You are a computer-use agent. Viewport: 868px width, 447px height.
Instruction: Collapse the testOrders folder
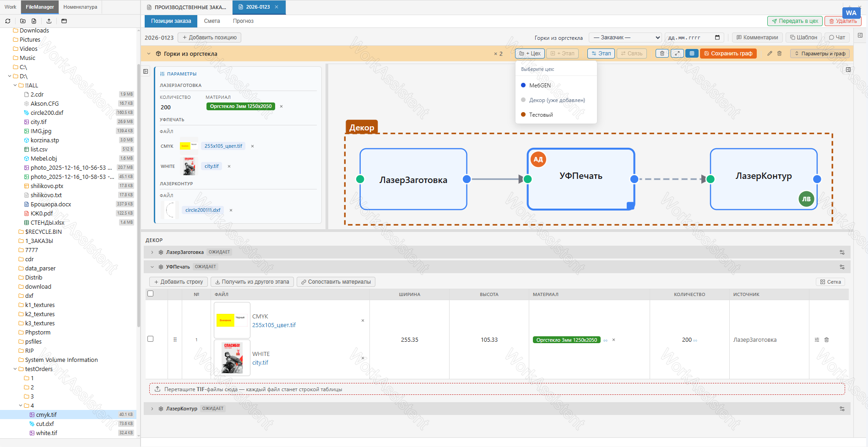(15, 369)
